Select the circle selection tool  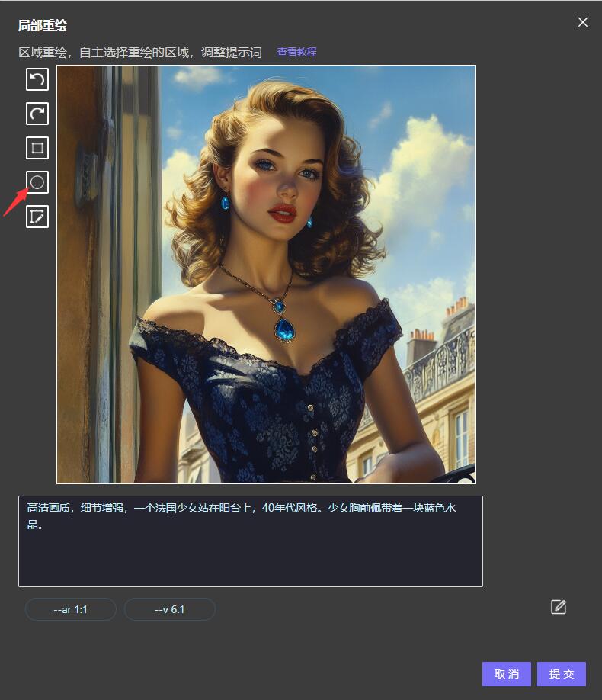click(37, 182)
